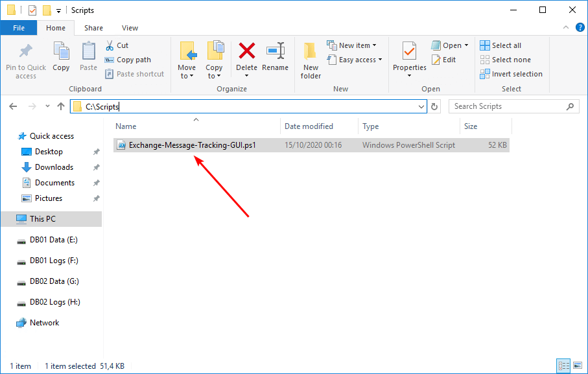The image size is (588, 374).
Task: Go up one folder level
Action: [x=61, y=106]
